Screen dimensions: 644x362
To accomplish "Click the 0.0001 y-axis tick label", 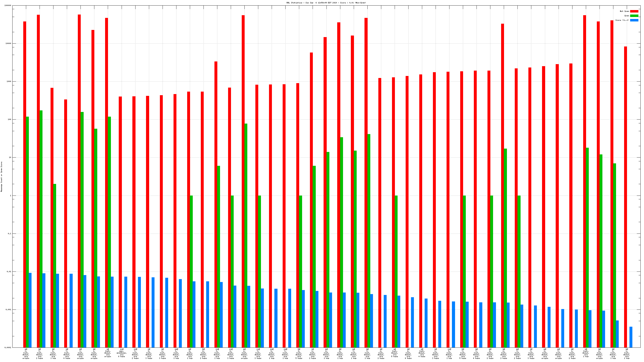I will [8, 347].
